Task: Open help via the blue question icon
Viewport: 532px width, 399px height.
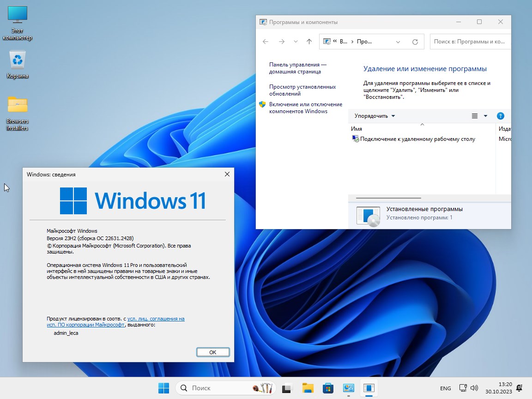Action: tap(501, 116)
